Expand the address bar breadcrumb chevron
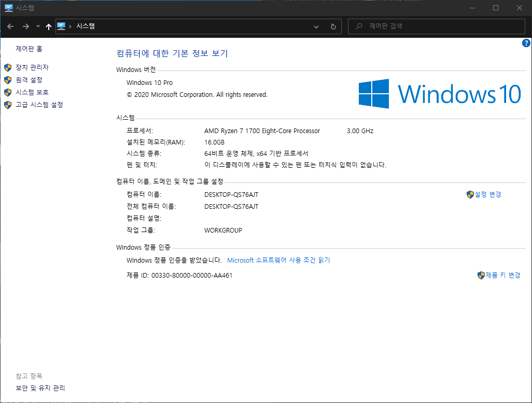This screenshot has height=403, width=532. (70, 26)
